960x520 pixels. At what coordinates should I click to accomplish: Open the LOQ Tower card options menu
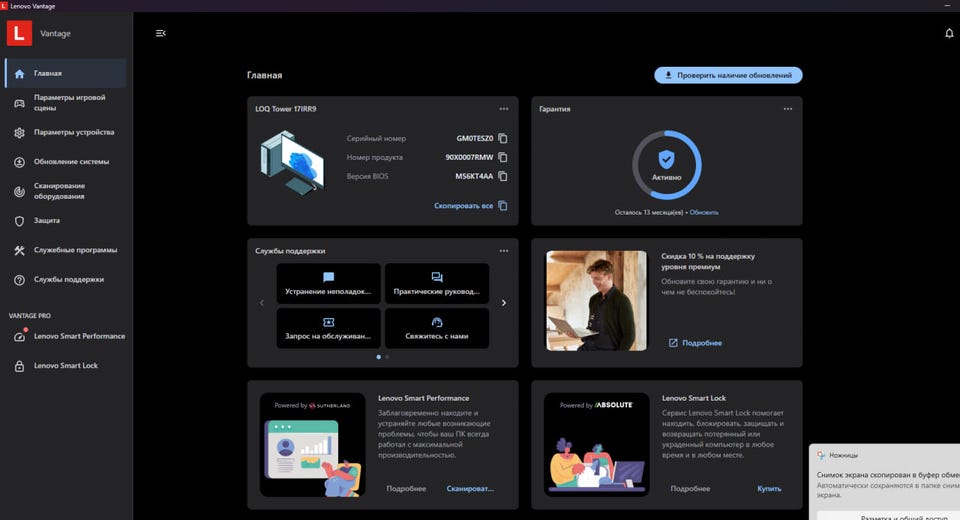503,109
